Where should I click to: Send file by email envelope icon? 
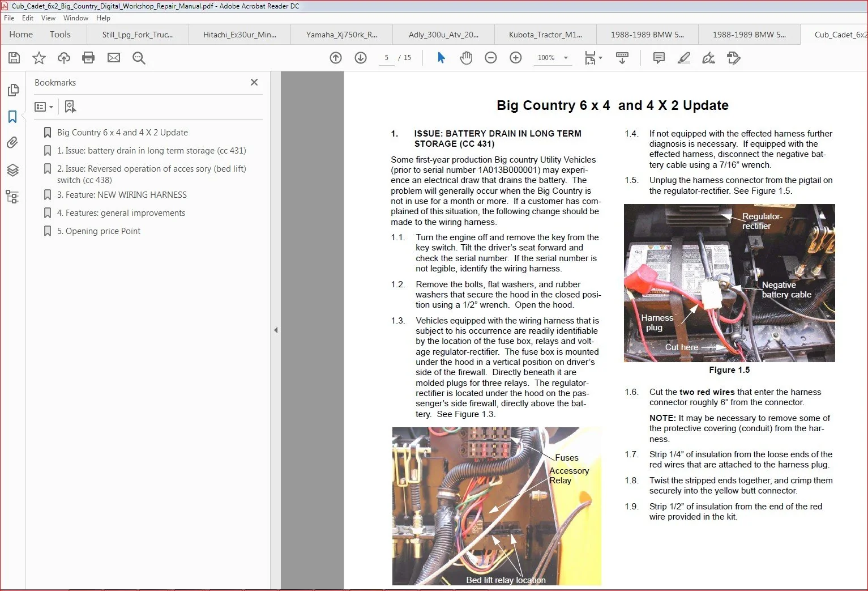click(x=114, y=58)
